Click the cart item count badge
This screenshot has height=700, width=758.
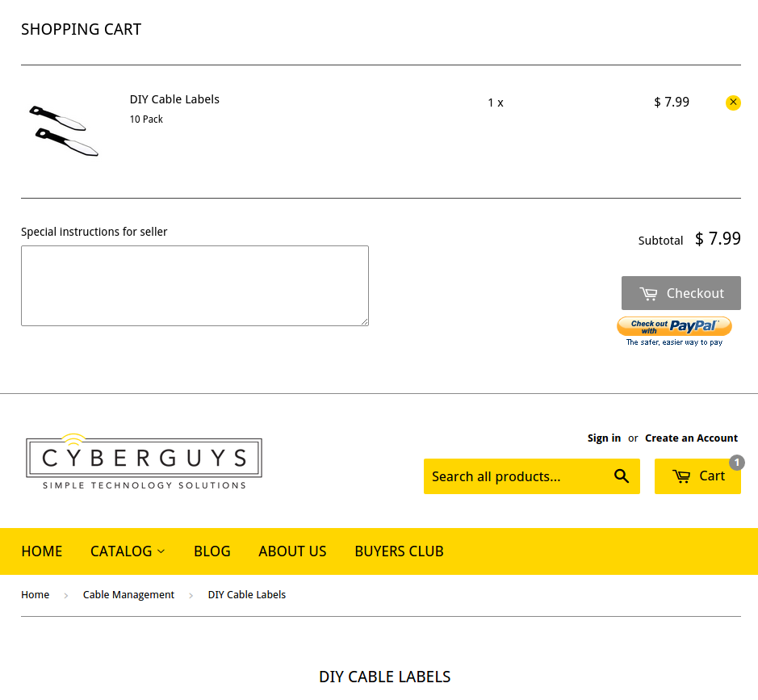tap(736, 463)
